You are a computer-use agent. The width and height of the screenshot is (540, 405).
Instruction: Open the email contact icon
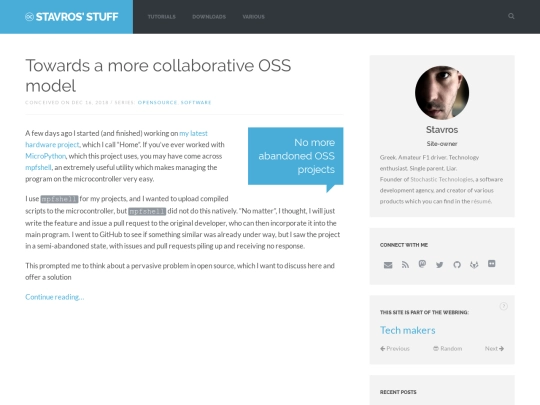[388, 265]
